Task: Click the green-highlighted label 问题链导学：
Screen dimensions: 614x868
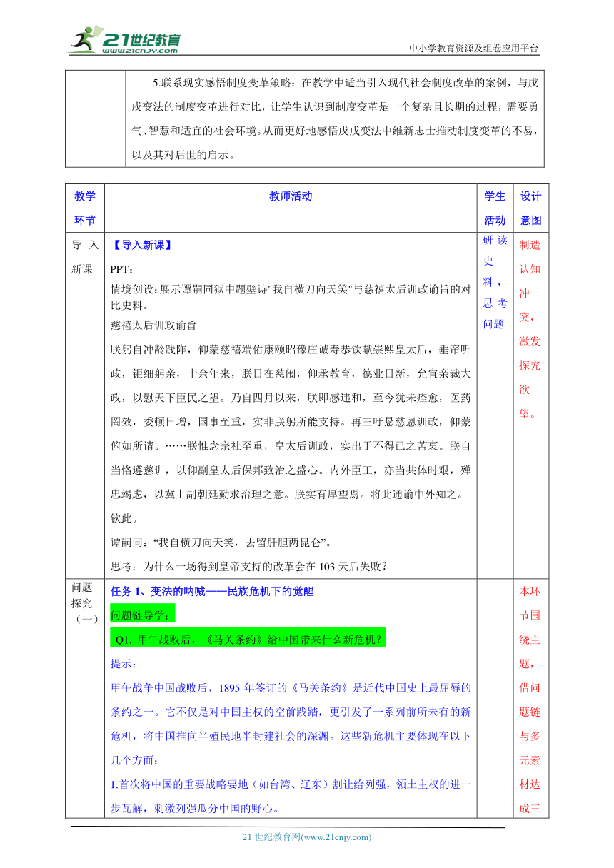Action: (x=143, y=615)
